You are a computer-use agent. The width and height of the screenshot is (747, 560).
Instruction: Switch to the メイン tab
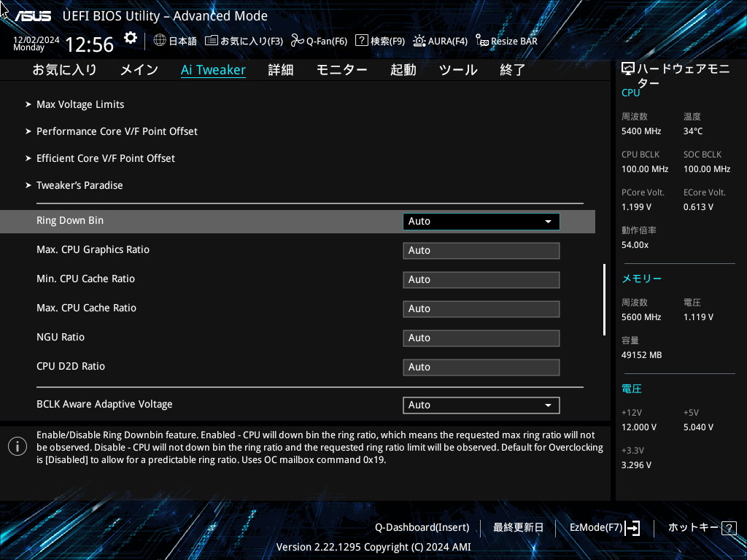click(139, 70)
